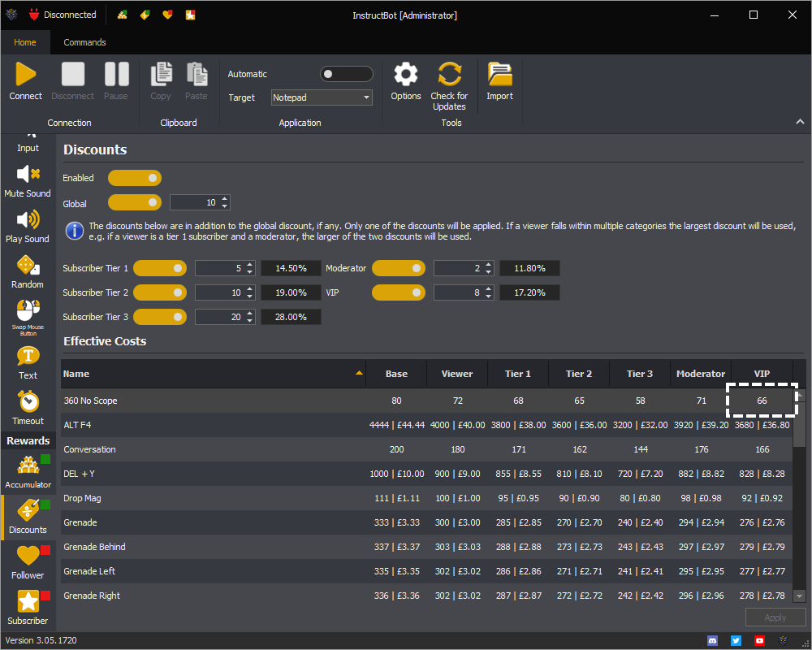Open Follower rewards section
The width and height of the screenshot is (812, 650).
[28, 562]
